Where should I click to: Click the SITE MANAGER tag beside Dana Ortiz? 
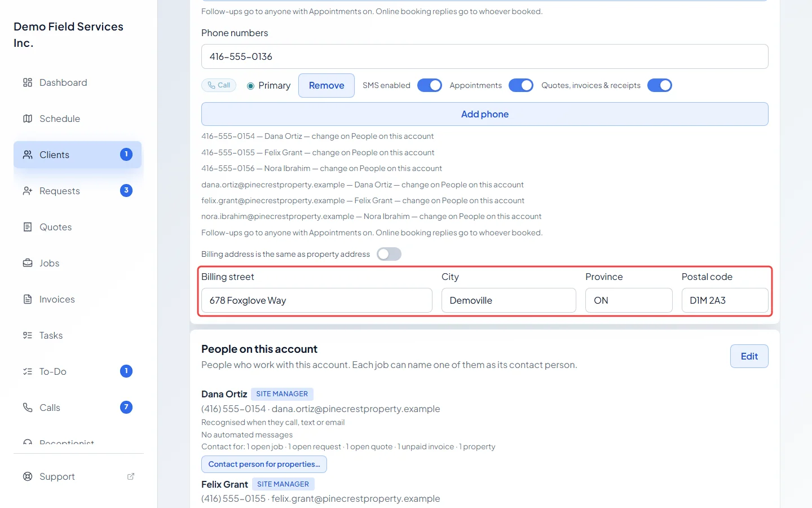click(x=282, y=394)
